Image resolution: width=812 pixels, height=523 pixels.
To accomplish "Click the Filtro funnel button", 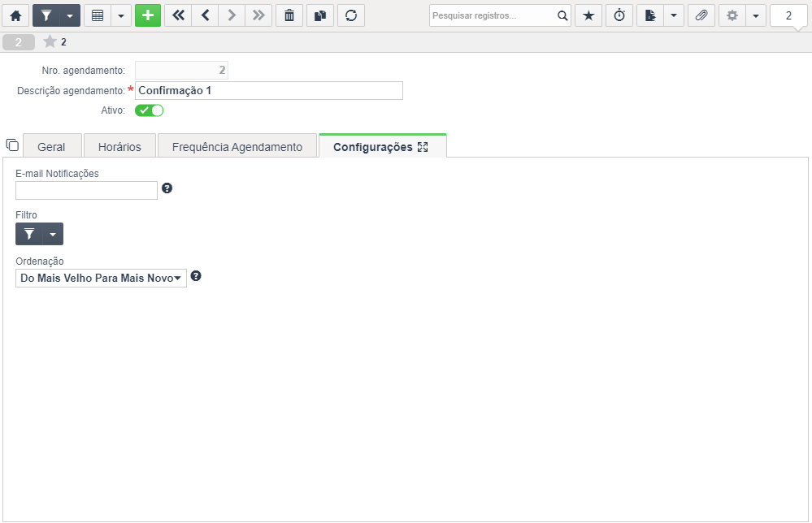I will (x=29, y=234).
